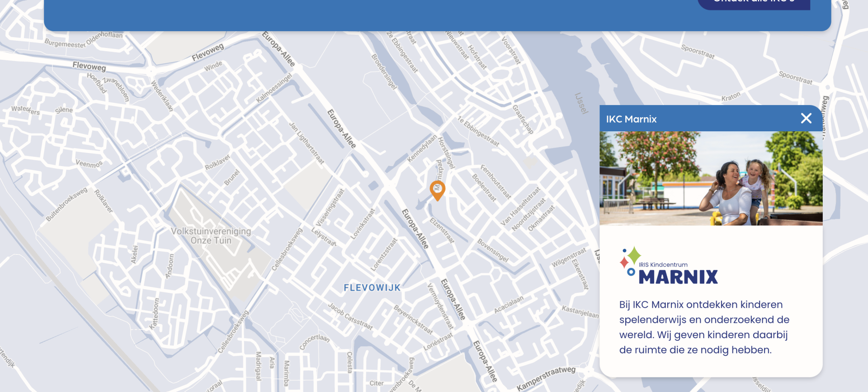Click the orange IKC Marnix map marker
Image resolution: width=868 pixels, height=392 pixels.
pos(437,190)
